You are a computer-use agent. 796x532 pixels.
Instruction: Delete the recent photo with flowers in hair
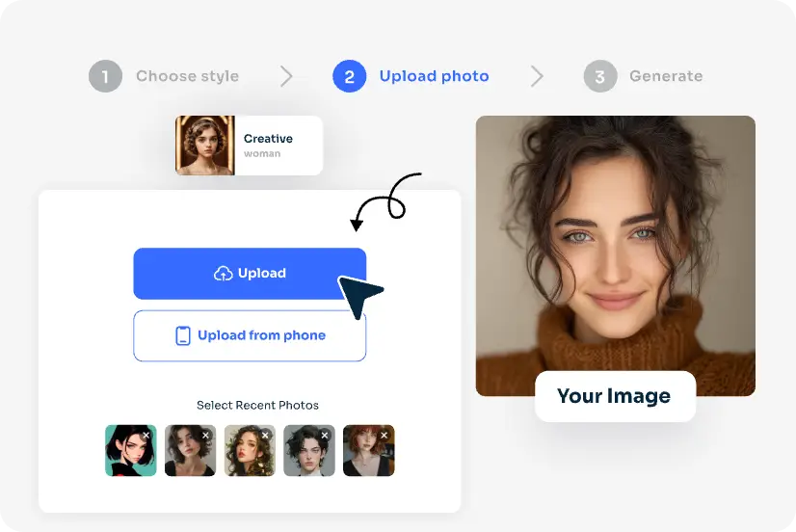pyautogui.click(x=266, y=436)
